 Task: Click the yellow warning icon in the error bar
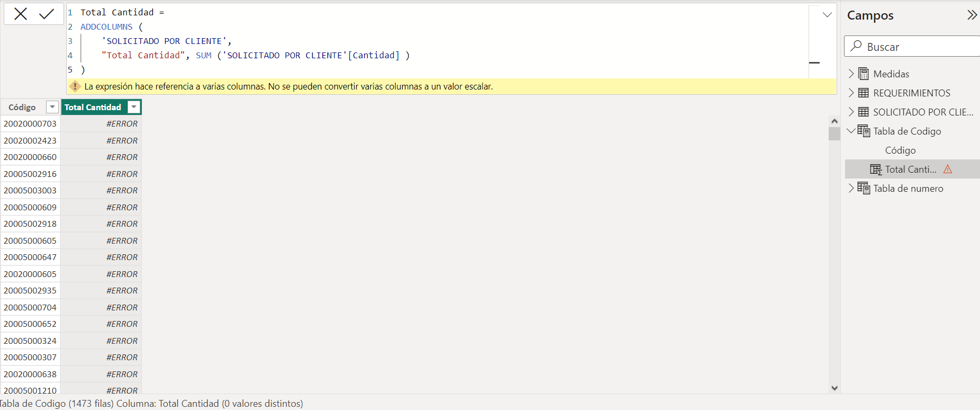[75, 86]
